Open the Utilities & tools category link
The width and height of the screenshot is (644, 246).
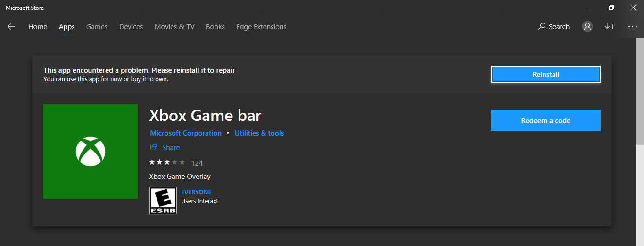[259, 133]
